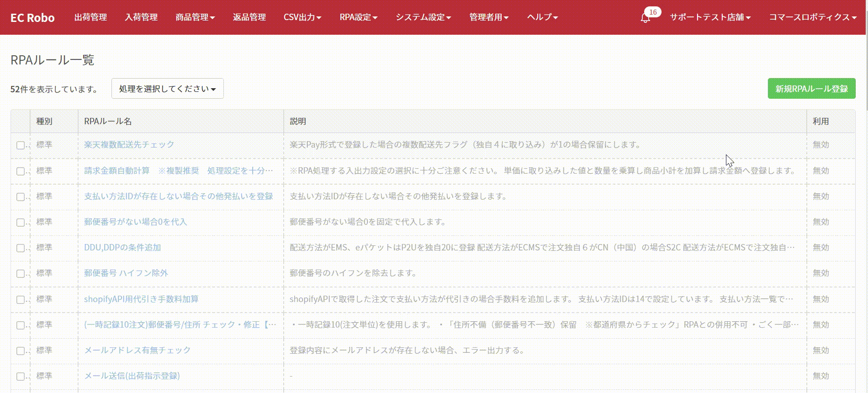Expand the 管理者用 dropdown menu
The height and width of the screenshot is (393, 868).
(489, 17)
